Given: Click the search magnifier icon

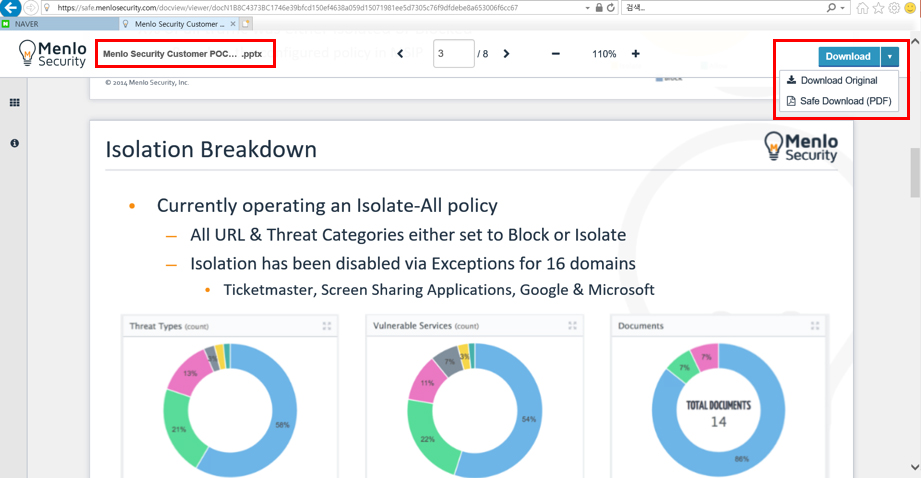Looking at the screenshot, I should pyautogui.click(x=831, y=8).
